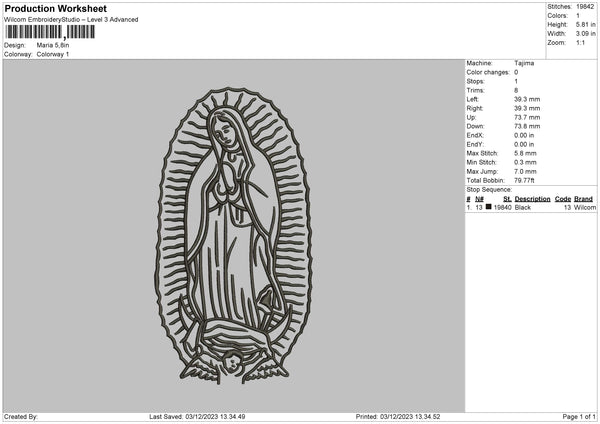Click the Colors value 1
The height and width of the screenshot is (424, 600).
click(x=578, y=16)
